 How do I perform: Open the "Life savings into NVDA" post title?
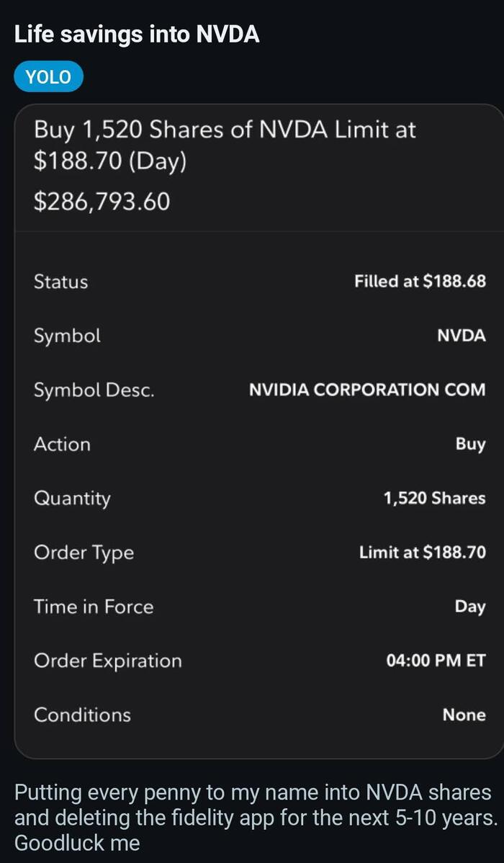[x=137, y=34]
